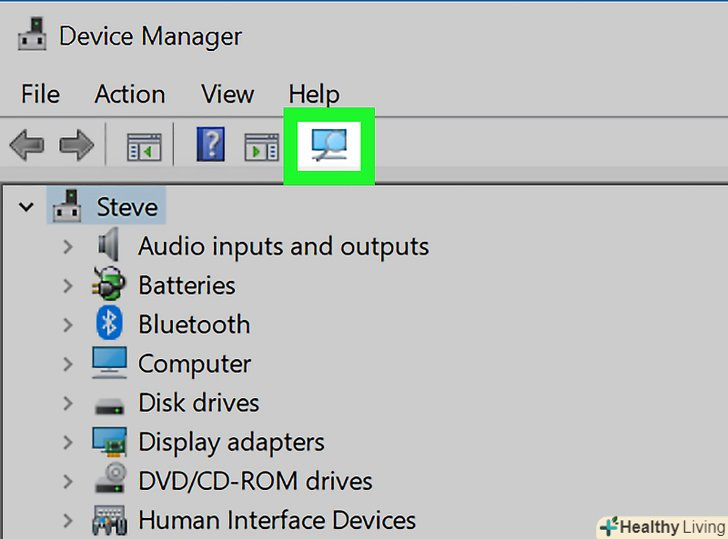
Task: Open the blue Help question-mark icon
Action: pyautogui.click(x=209, y=146)
